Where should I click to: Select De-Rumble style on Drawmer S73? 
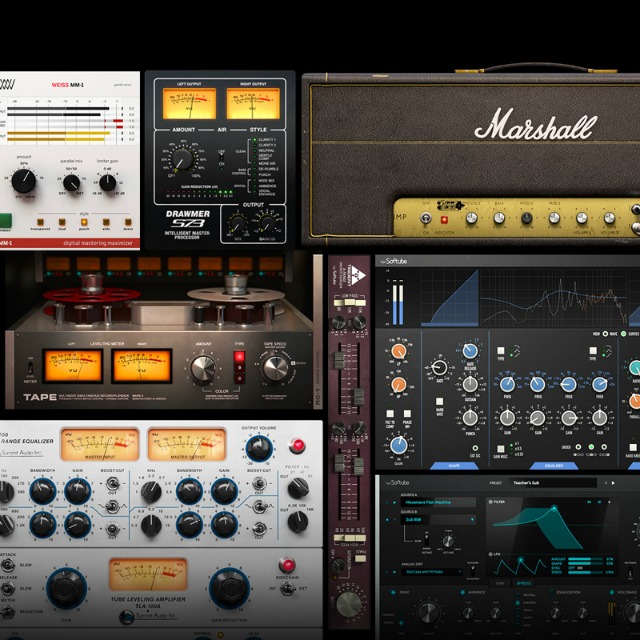[x=255, y=169]
